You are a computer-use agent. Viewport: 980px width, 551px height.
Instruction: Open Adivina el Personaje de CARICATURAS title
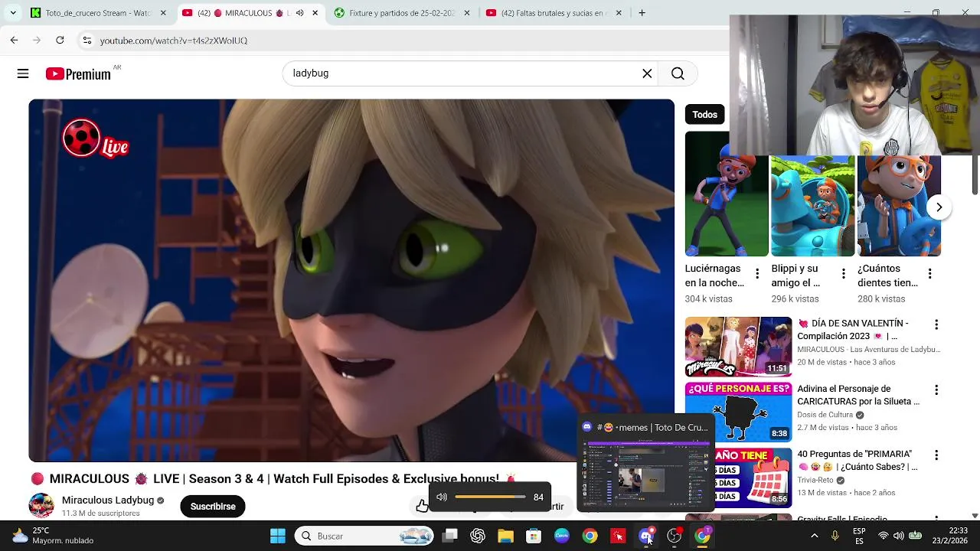[x=858, y=395]
